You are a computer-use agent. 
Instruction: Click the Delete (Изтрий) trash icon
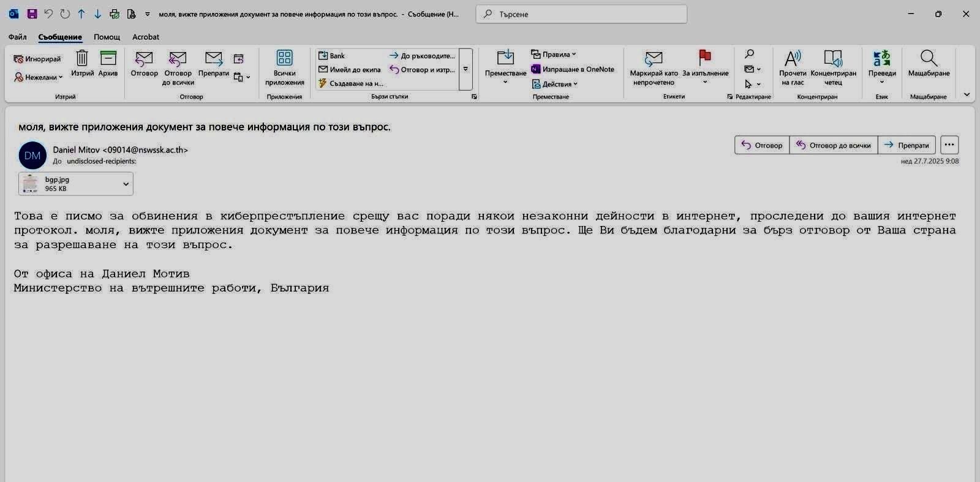(x=82, y=59)
